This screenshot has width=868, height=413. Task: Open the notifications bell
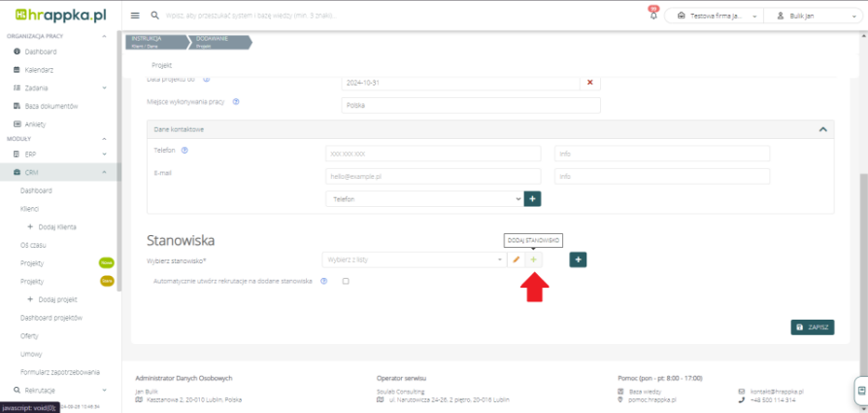point(652,16)
